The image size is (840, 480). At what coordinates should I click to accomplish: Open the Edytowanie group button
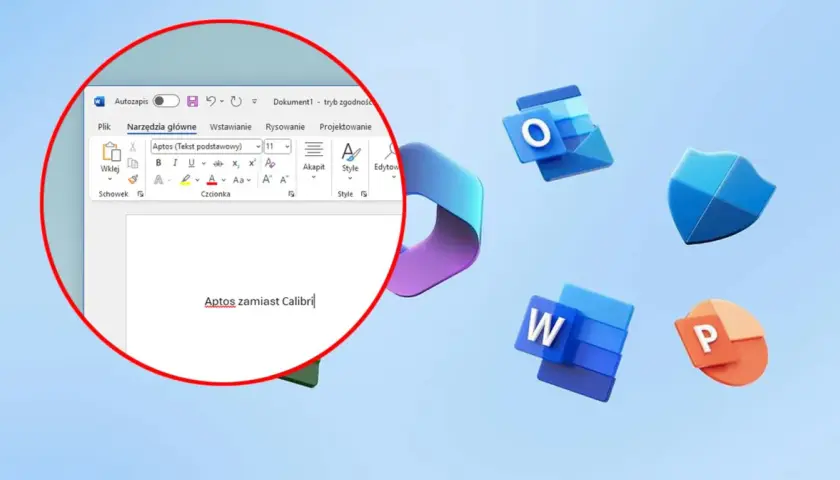point(387,160)
